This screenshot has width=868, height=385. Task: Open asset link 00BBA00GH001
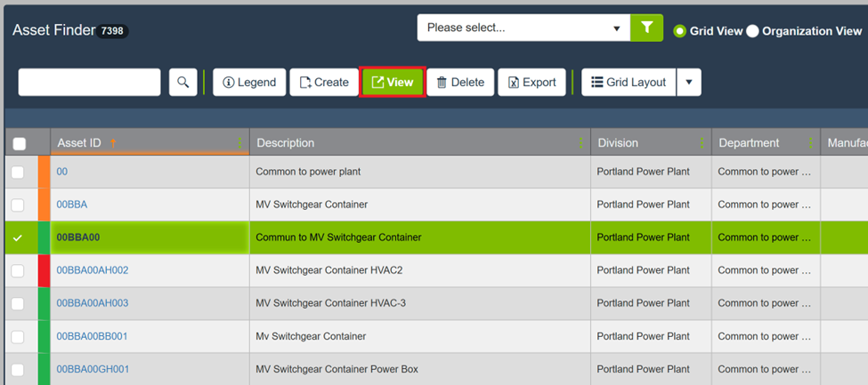(x=93, y=369)
